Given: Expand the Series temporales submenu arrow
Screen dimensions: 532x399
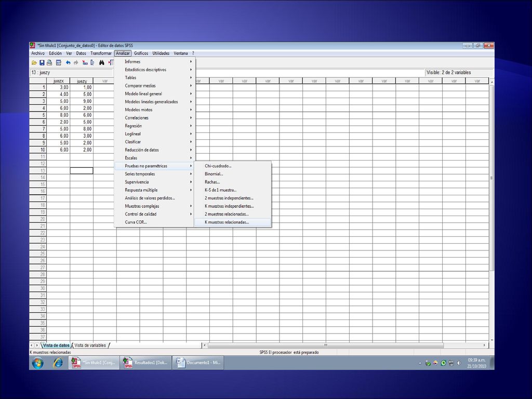Looking at the screenshot, I should [x=191, y=174].
